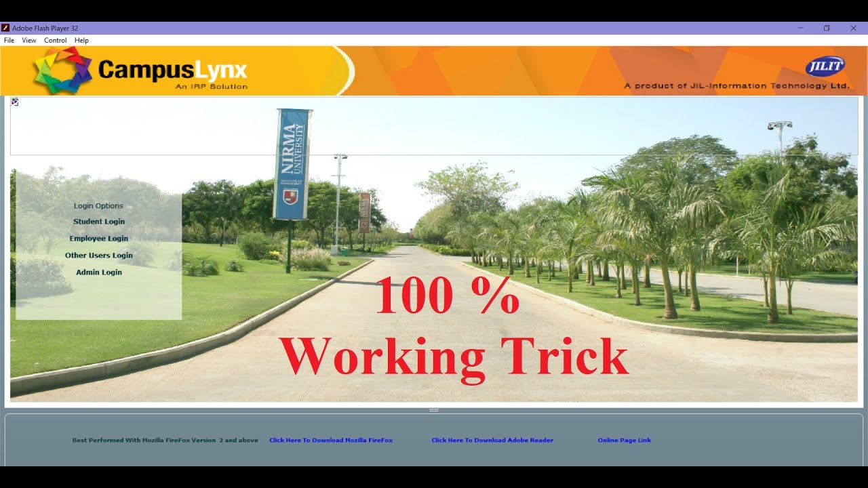Screen dimensions: 868x488
Task: Click the Student Login link
Action: tap(99, 222)
